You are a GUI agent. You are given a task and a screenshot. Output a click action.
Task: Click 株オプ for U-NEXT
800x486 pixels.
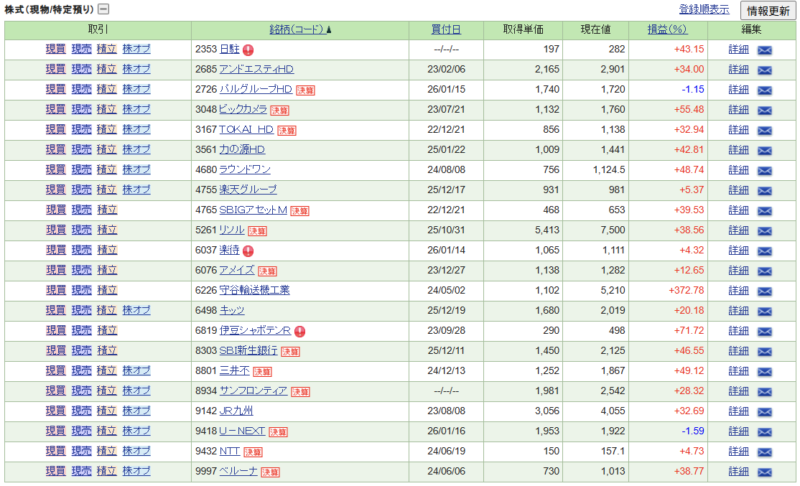(136, 431)
